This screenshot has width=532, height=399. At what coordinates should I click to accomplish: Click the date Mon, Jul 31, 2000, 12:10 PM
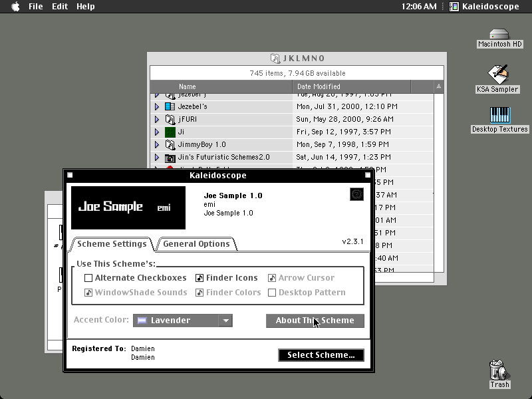coord(347,106)
